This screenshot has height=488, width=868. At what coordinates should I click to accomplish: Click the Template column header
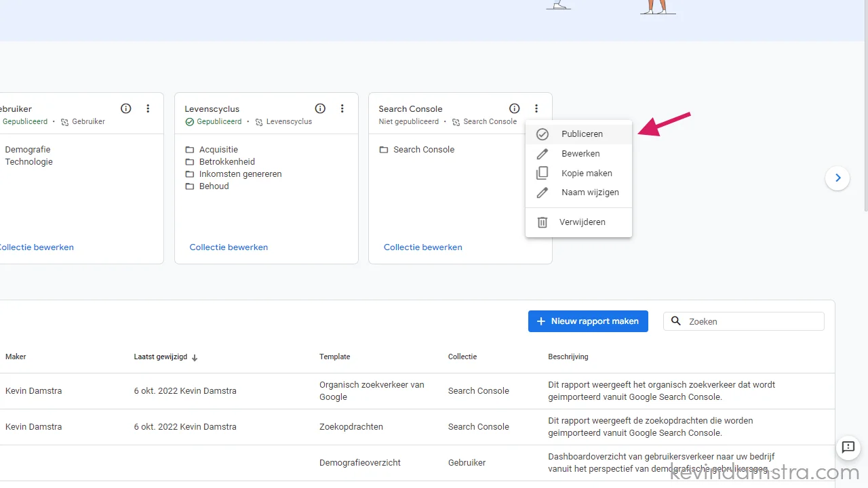335,357
